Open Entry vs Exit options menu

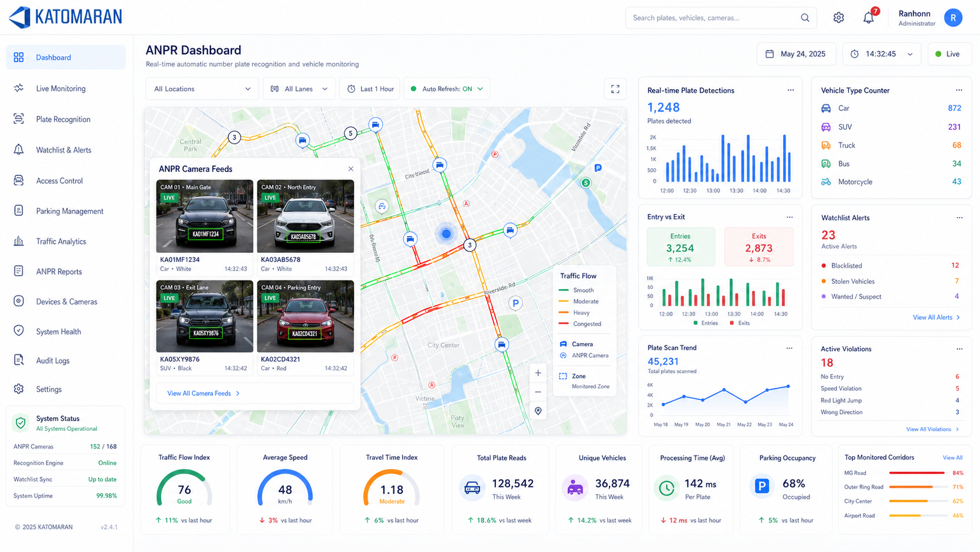pos(790,217)
